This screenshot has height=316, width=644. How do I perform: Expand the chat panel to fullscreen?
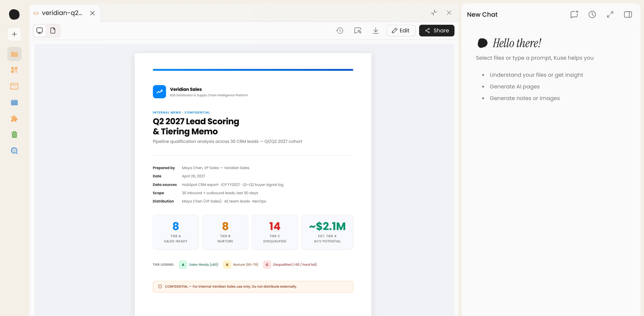click(610, 14)
